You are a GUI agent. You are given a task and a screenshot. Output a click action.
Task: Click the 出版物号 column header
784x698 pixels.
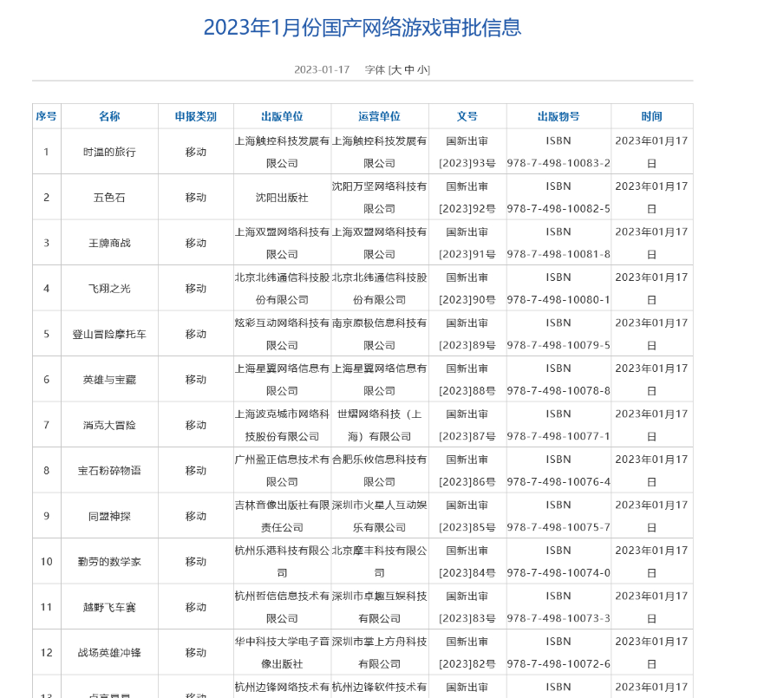tap(558, 115)
